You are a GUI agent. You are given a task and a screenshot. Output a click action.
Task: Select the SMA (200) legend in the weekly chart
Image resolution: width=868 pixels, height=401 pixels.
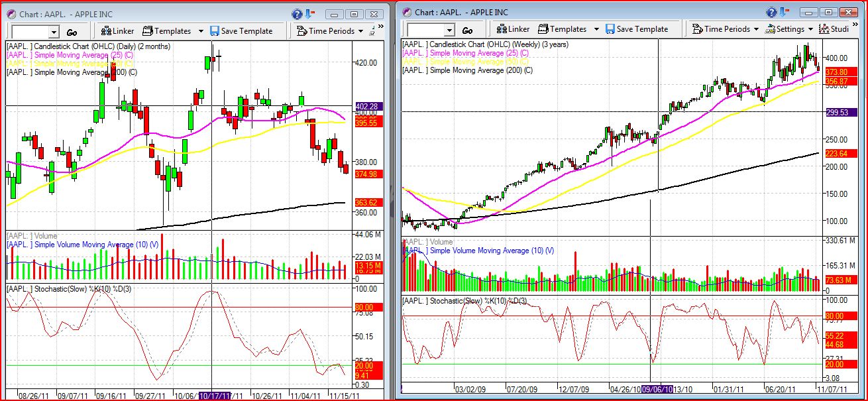pos(468,70)
